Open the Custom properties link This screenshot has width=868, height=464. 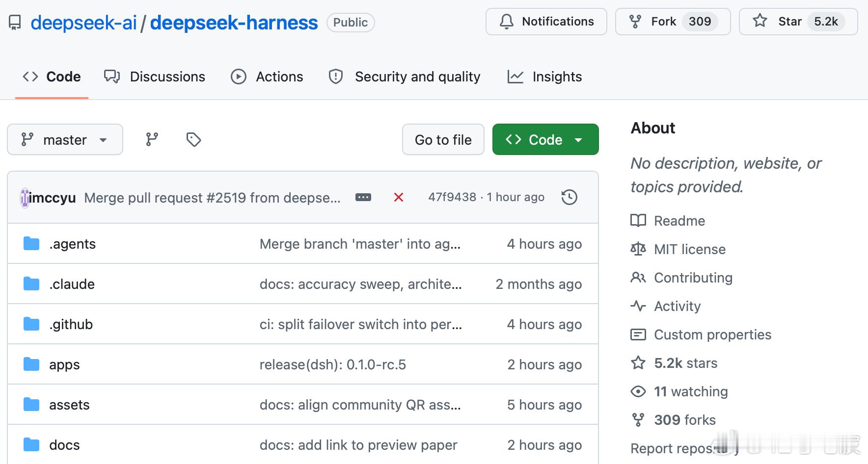[x=713, y=335]
